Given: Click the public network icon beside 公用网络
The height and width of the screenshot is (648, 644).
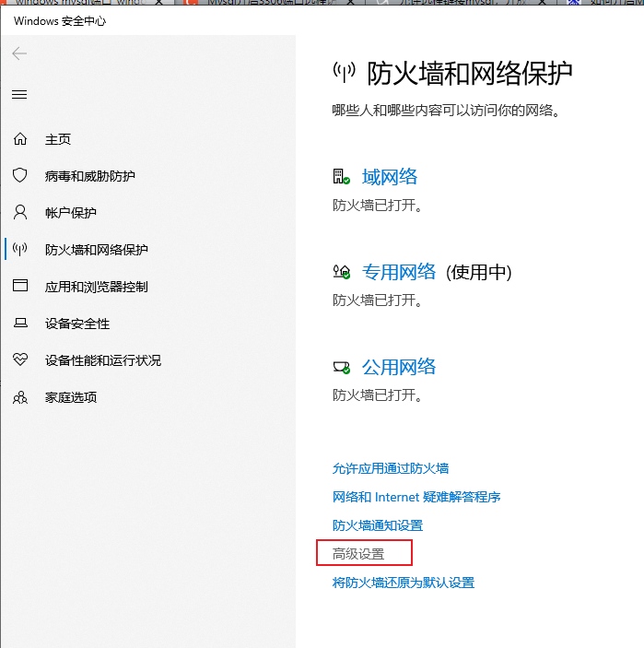Looking at the screenshot, I should (342, 367).
